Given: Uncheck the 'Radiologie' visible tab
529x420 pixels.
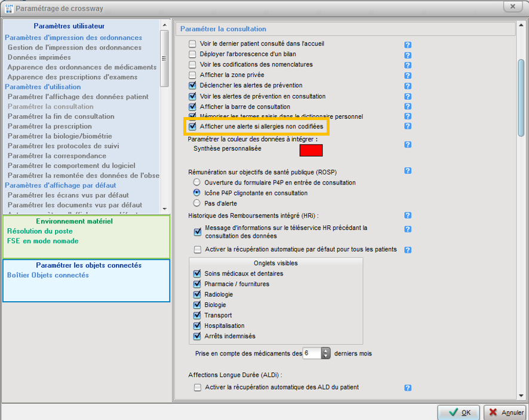Looking at the screenshot, I should [x=197, y=295].
